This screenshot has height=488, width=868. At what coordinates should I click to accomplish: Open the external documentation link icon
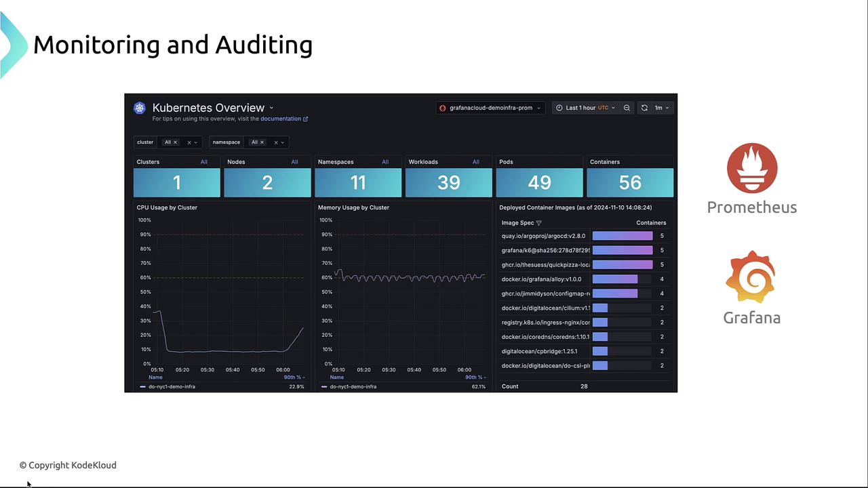(305, 119)
